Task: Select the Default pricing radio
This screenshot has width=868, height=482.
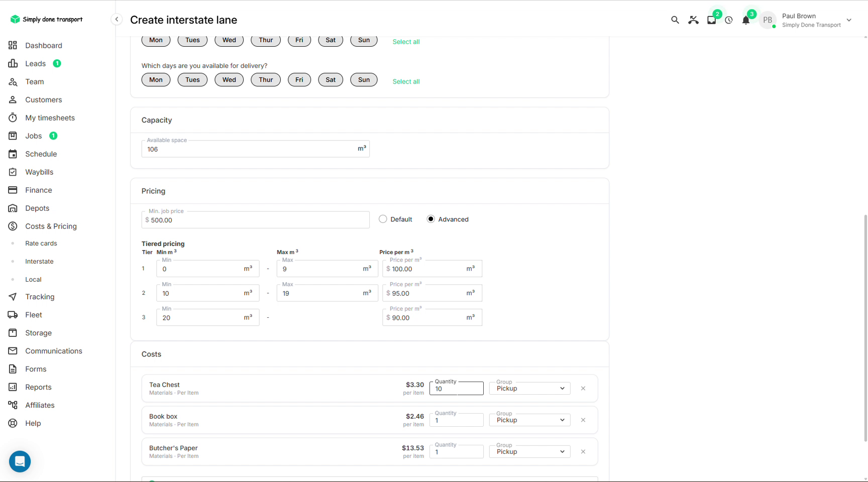Action: tap(383, 219)
